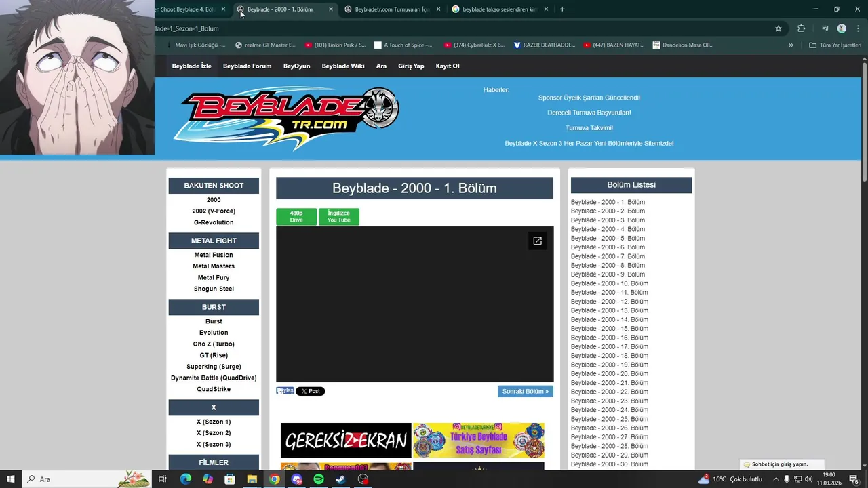Open the video player in a new window
The height and width of the screenshot is (488, 868).
[537, 241]
